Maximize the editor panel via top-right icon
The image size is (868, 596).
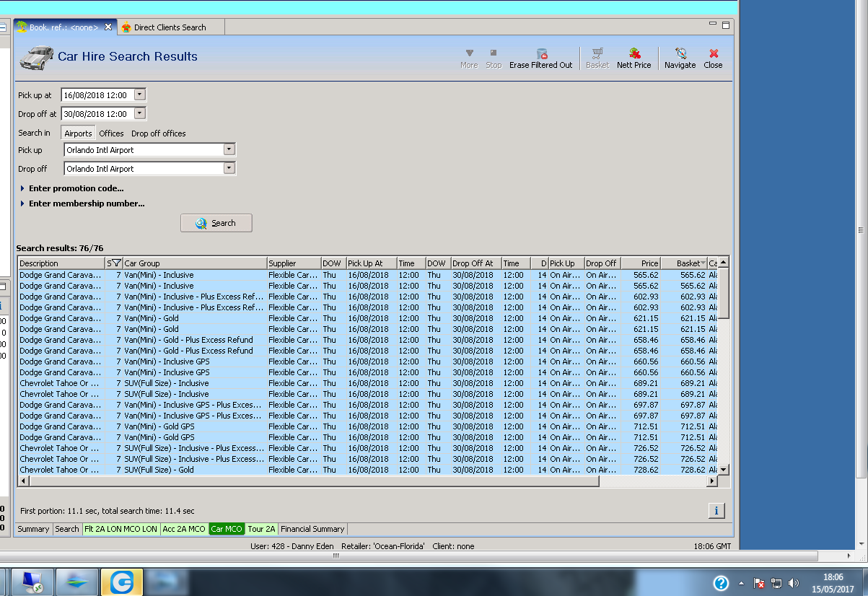(x=726, y=25)
